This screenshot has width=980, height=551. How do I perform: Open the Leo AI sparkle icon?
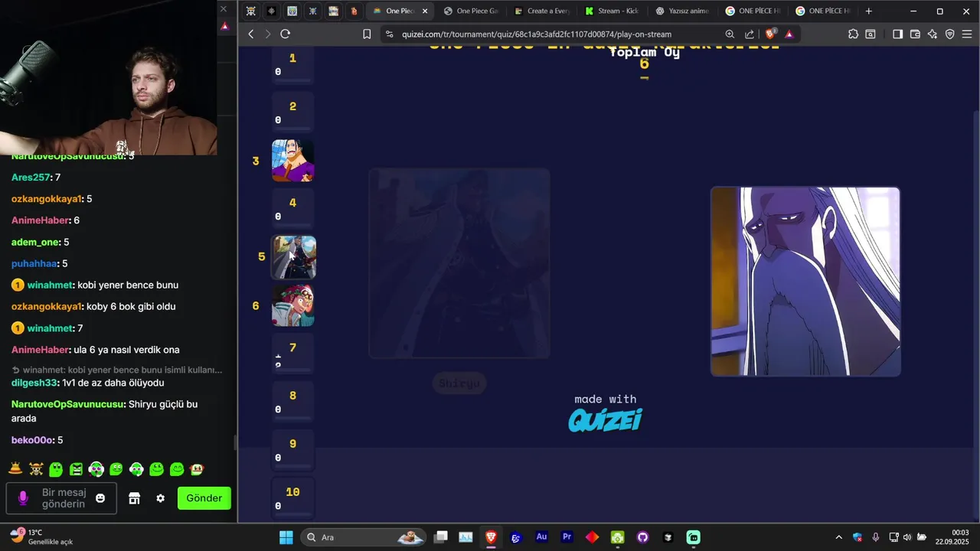[x=933, y=34]
